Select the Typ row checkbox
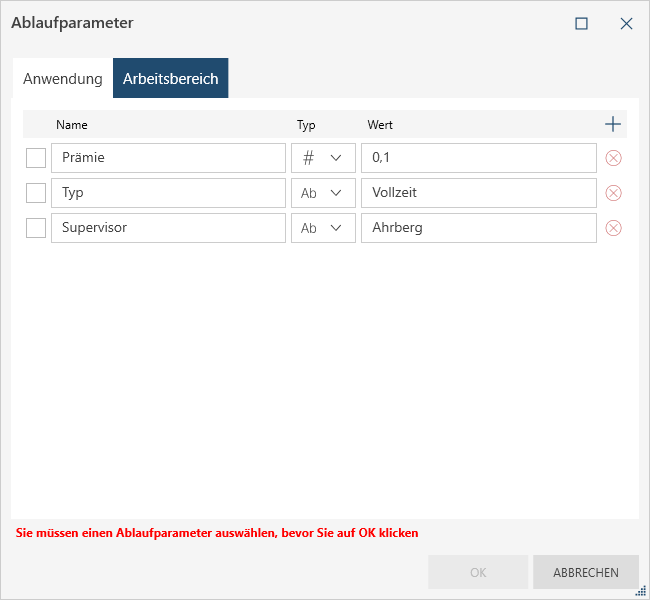The height and width of the screenshot is (600, 650). [36, 193]
